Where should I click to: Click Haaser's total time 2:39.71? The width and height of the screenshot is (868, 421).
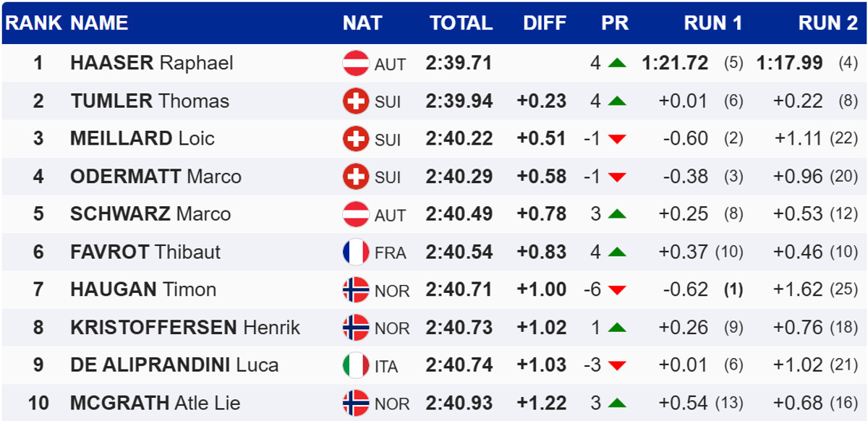(x=459, y=64)
